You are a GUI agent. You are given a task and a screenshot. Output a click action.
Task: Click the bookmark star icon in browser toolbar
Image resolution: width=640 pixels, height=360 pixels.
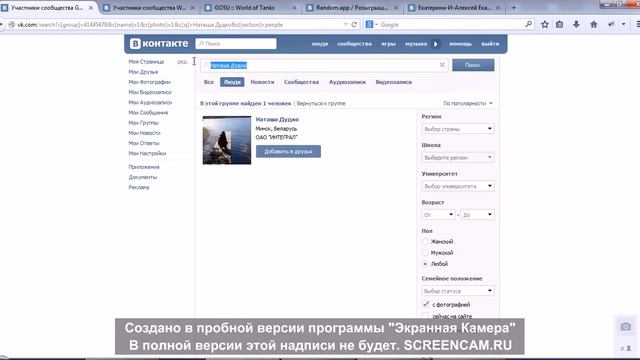click(x=544, y=24)
